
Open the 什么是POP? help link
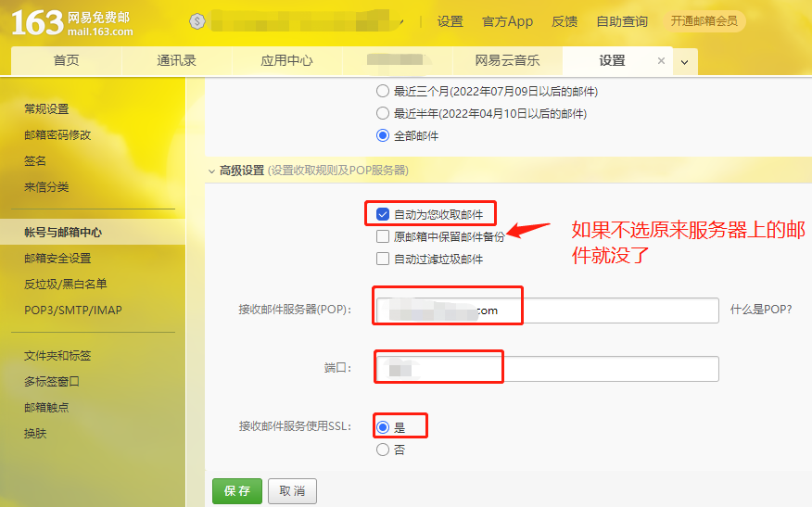(761, 310)
